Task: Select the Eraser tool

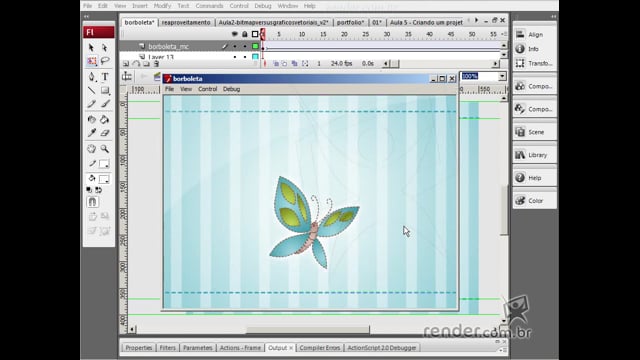Action: point(105,133)
